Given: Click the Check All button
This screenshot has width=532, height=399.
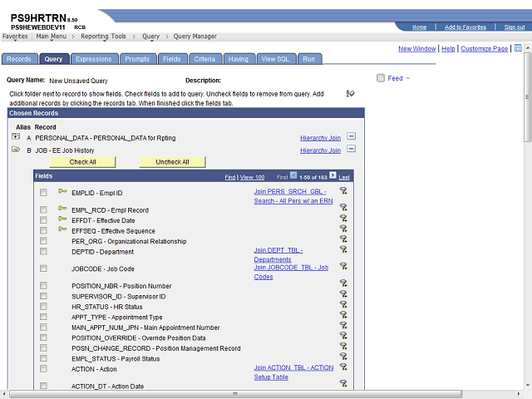Looking at the screenshot, I should point(83,162).
